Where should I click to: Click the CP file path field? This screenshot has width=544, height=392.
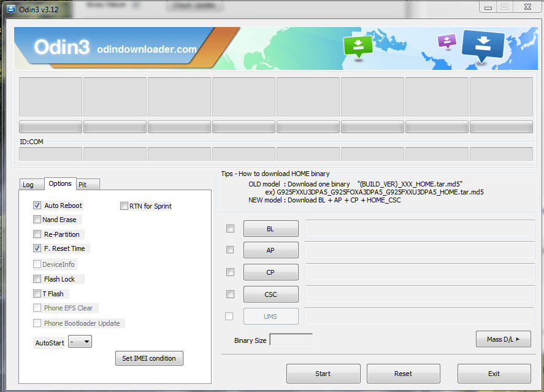[x=420, y=272]
